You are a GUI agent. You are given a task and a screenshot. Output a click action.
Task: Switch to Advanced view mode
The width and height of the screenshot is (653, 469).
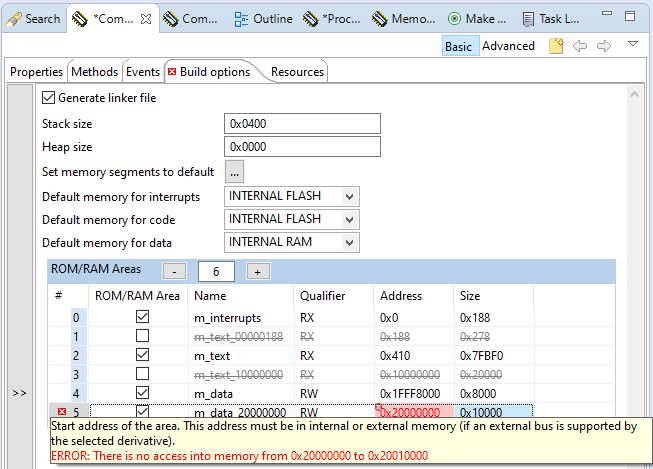(x=508, y=46)
